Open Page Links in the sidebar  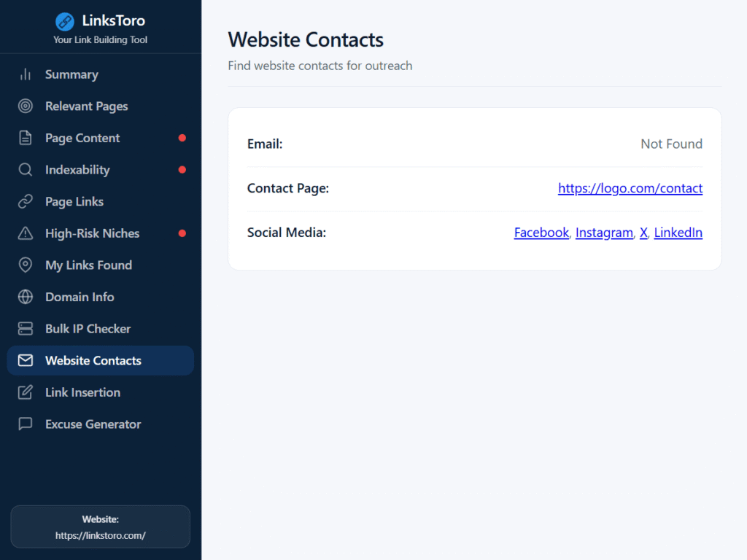coord(101,201)
